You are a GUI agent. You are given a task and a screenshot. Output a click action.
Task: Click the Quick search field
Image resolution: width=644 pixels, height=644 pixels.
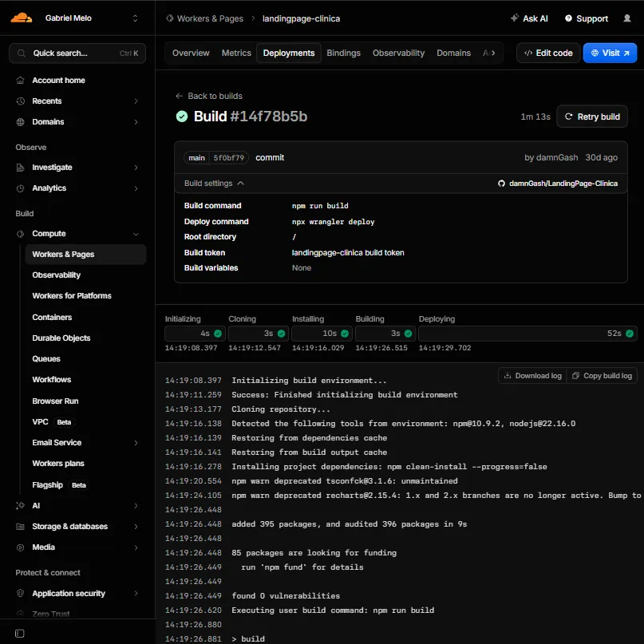coord(77,53)
